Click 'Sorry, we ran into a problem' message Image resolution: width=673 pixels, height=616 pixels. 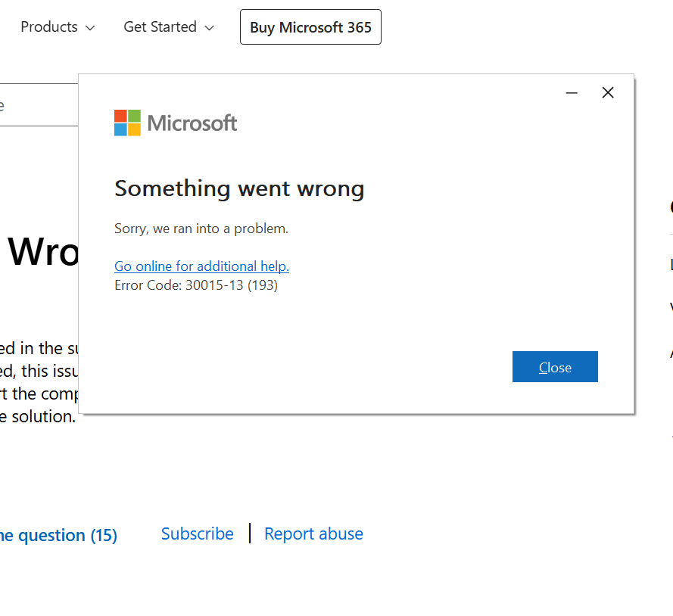201,229
